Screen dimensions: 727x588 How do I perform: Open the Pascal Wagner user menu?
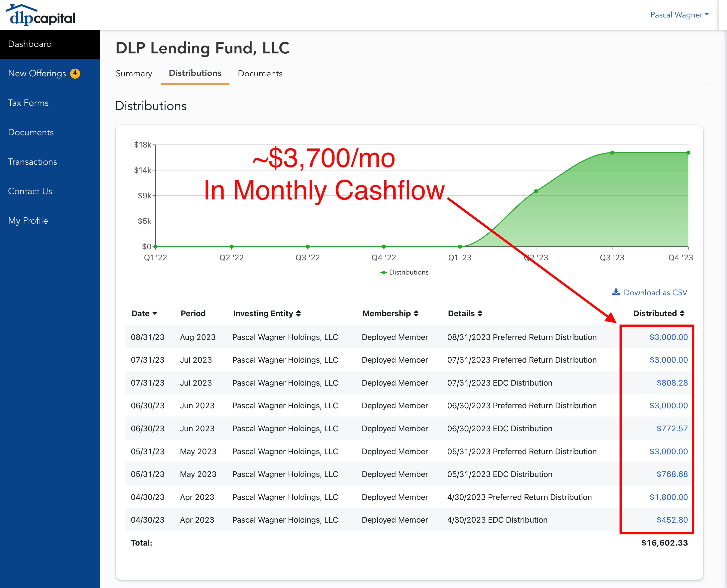[679, 15]
